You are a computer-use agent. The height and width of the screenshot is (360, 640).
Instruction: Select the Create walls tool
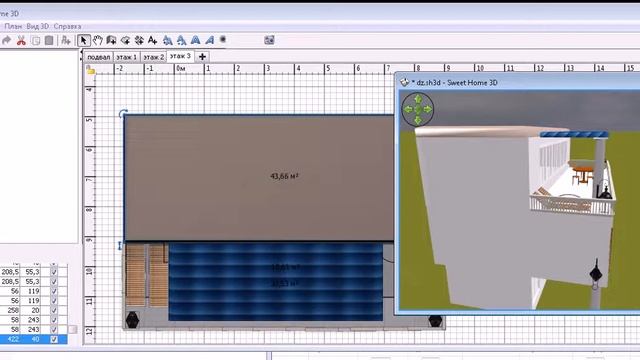(111, 40)
